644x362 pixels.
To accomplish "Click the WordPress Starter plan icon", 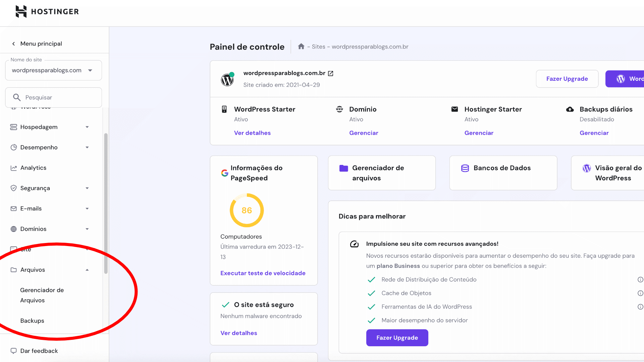I will coord(224,109).
